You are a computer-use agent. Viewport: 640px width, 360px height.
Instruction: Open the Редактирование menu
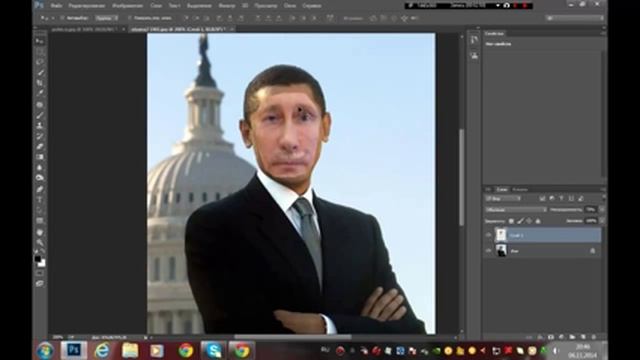pos(87,6)
